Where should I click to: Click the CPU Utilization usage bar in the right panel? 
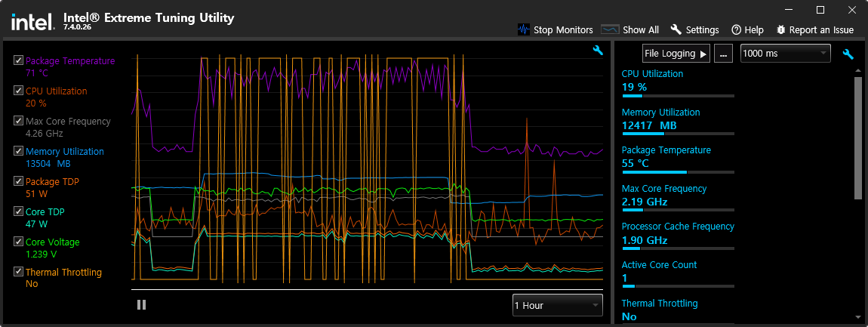(678, 96)
